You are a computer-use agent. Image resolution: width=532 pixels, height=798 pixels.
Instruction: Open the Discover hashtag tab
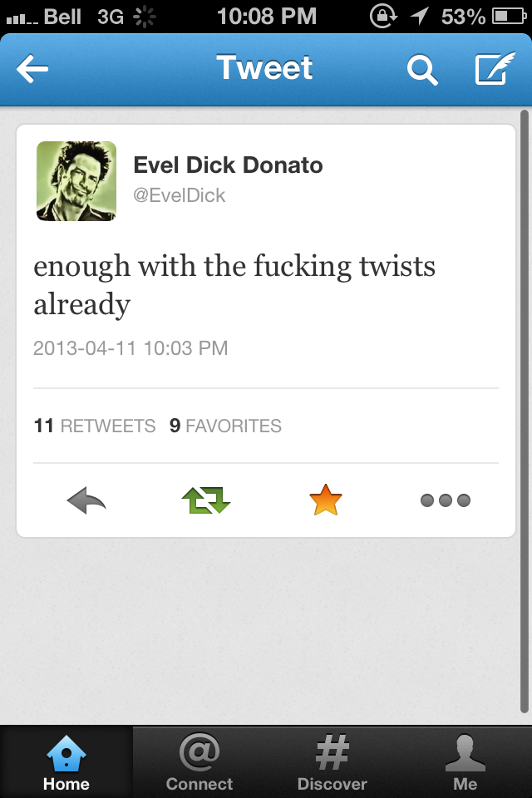(x=332, y=762)
